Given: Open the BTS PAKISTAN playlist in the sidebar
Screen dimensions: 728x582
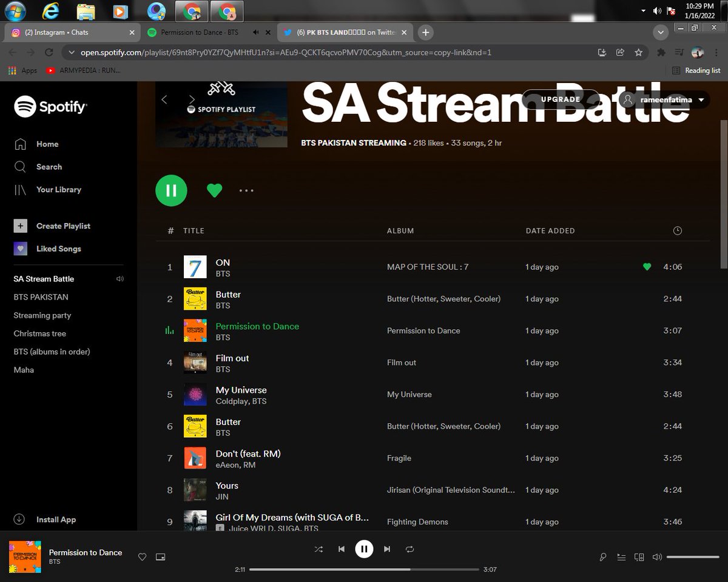Looking at the screenshot, I should tap(41, 297).
